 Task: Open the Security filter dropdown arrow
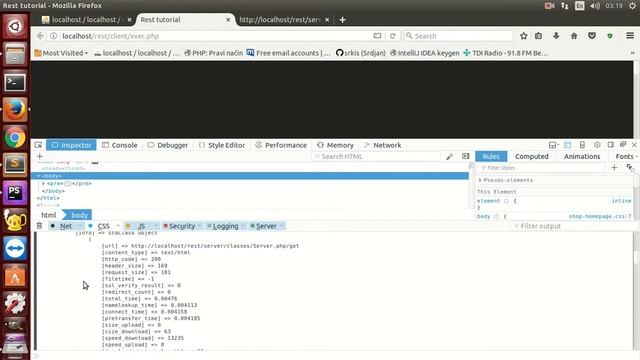click(199, 226)
